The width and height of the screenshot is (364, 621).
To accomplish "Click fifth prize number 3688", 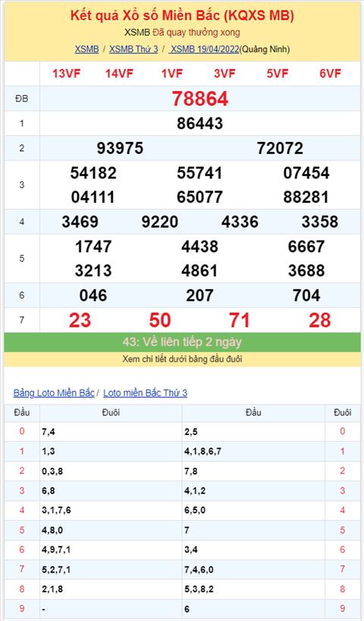I will [306, 271].
